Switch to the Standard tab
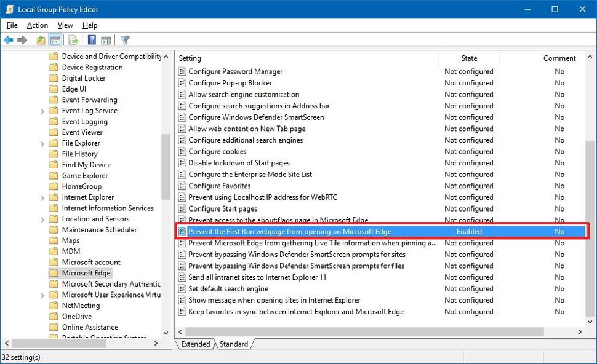Image resolution: width=597 pixels, height=364 pixels. 233,344
